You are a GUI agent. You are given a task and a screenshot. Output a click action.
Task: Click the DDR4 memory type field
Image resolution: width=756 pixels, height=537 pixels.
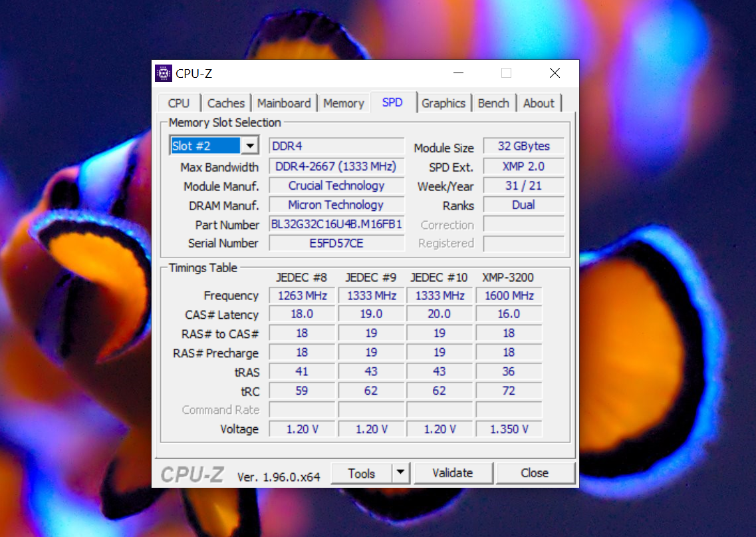click(336, 146)
